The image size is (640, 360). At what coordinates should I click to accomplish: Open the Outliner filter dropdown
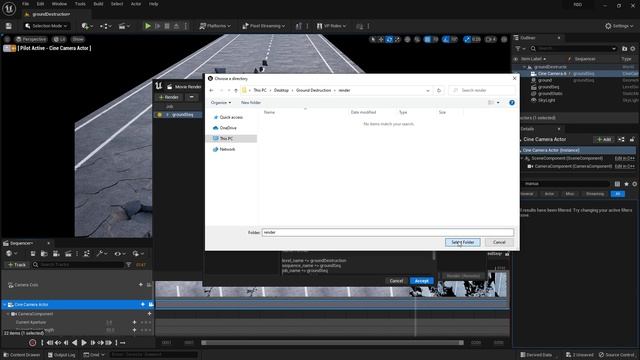[x=520, y=48]
